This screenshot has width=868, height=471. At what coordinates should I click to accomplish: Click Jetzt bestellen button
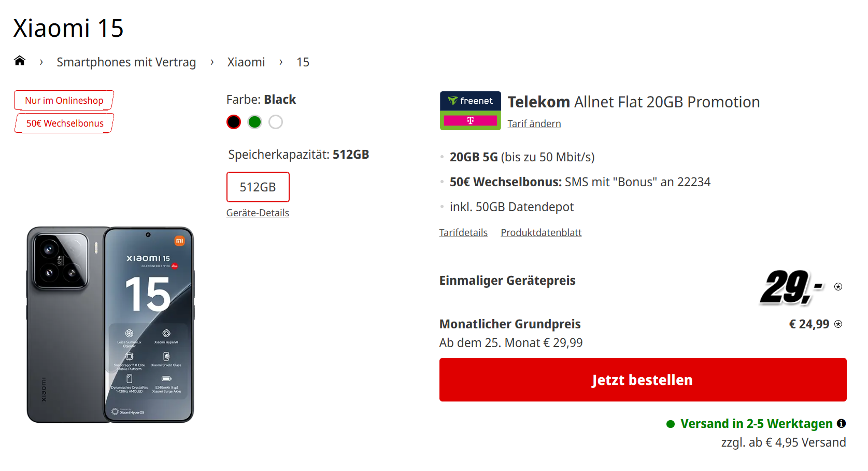(x=643, y=380)
